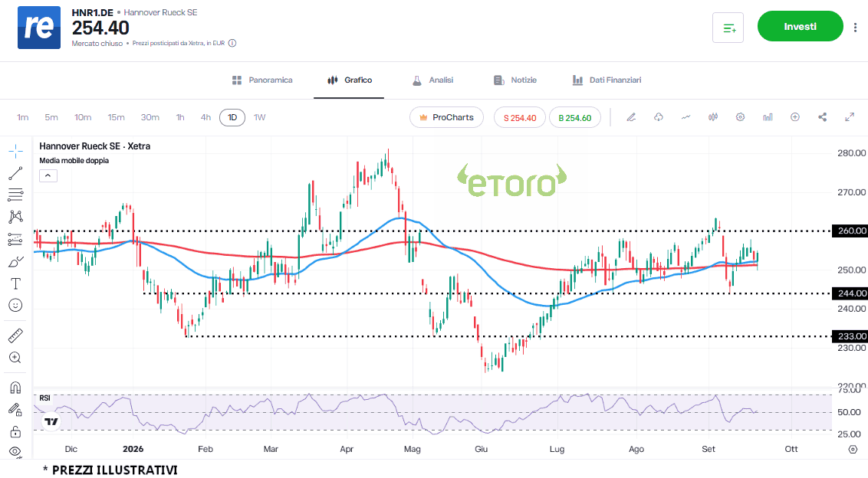Click the Hannover Rueck SE · Xetra title
The height and width of the screenshot is (478, 868).
(94, 146)
